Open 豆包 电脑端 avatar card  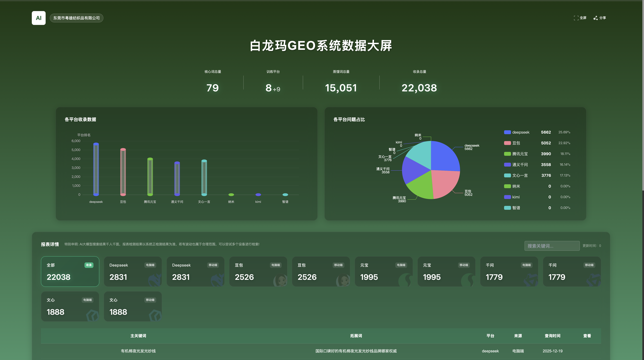(x=258, y=271)
